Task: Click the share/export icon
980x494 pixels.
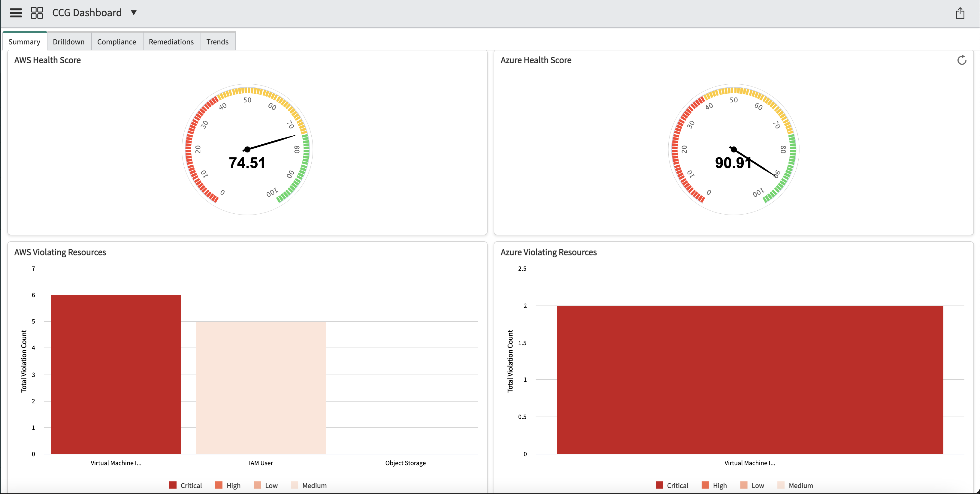Action: pos(960,13)
